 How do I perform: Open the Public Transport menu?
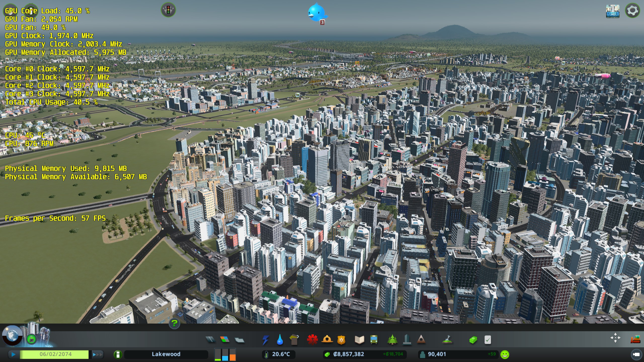(374, 340)
